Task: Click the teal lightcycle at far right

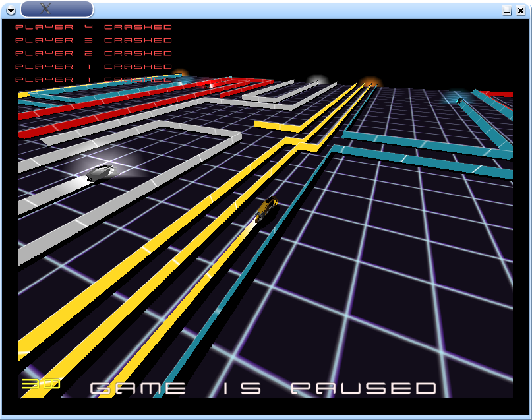Action: 459,100
